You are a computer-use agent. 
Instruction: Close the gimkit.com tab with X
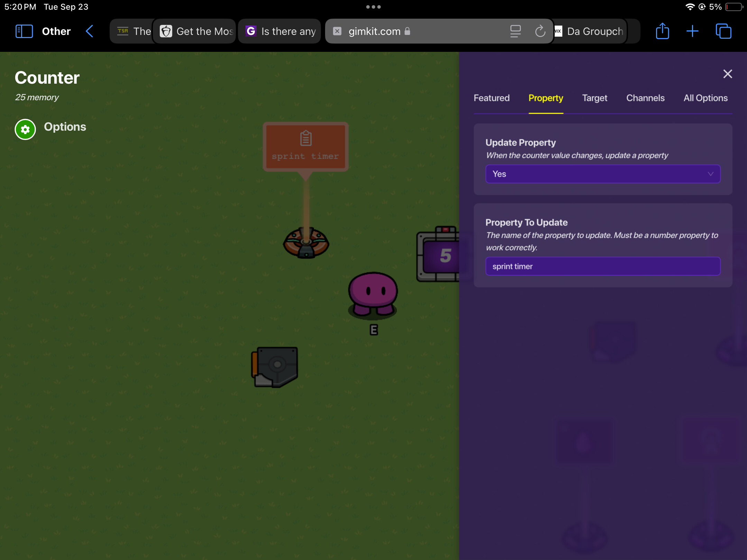point(337,31)
